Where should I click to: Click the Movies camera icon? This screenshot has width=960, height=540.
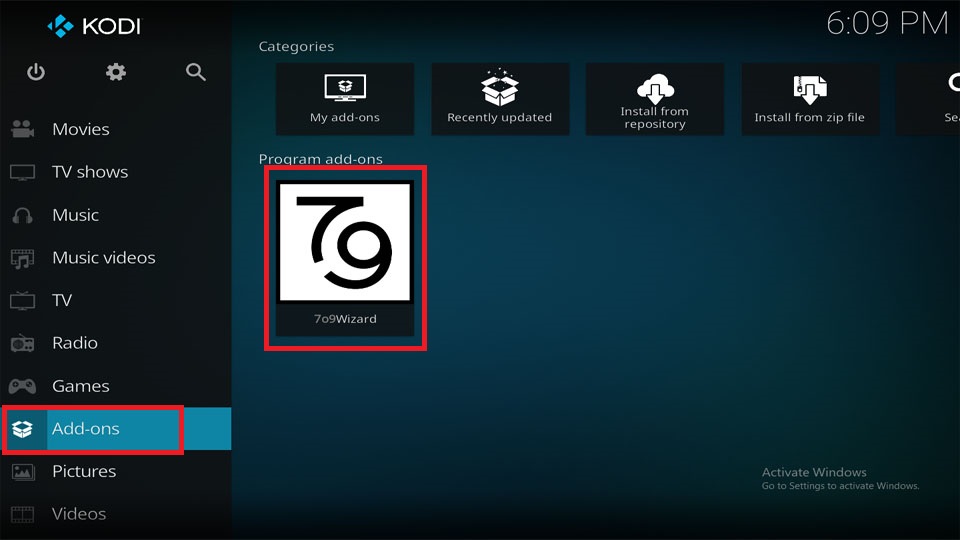(x=23, y=129)
